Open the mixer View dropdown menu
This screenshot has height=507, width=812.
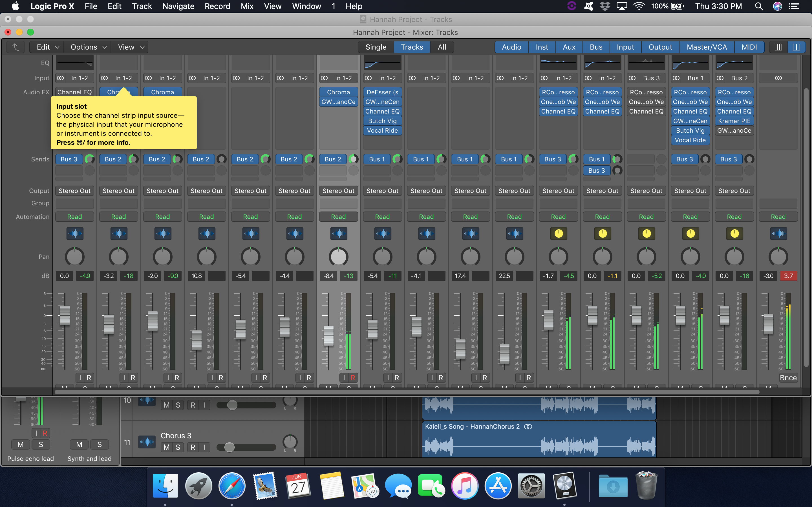[x=131, y=47]
